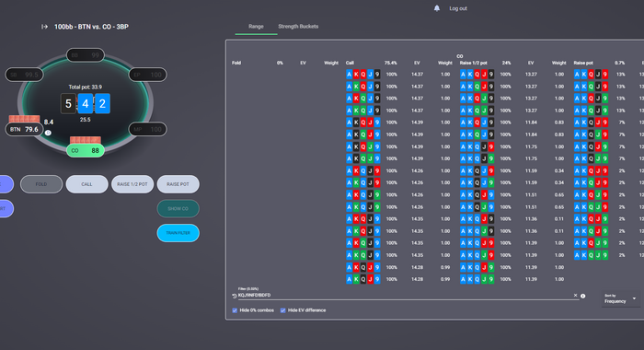
Task: Click CO's red hole cards
Action: point(86,140)
